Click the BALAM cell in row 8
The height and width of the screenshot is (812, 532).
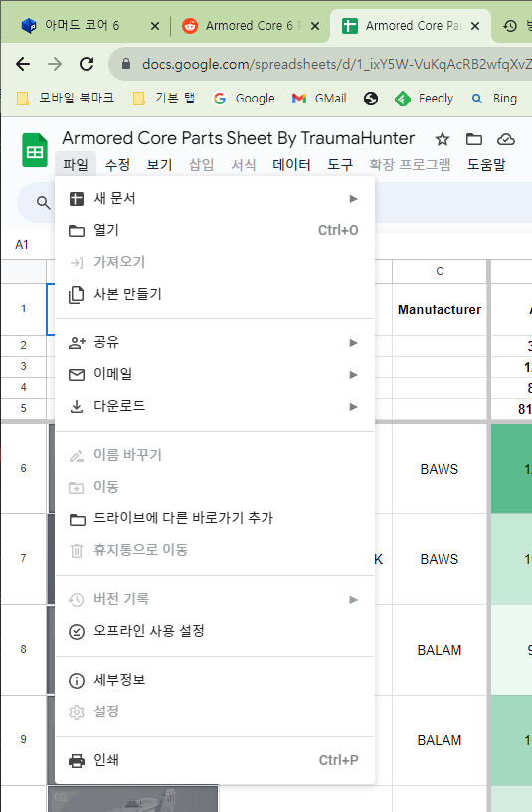coord(440,650)
